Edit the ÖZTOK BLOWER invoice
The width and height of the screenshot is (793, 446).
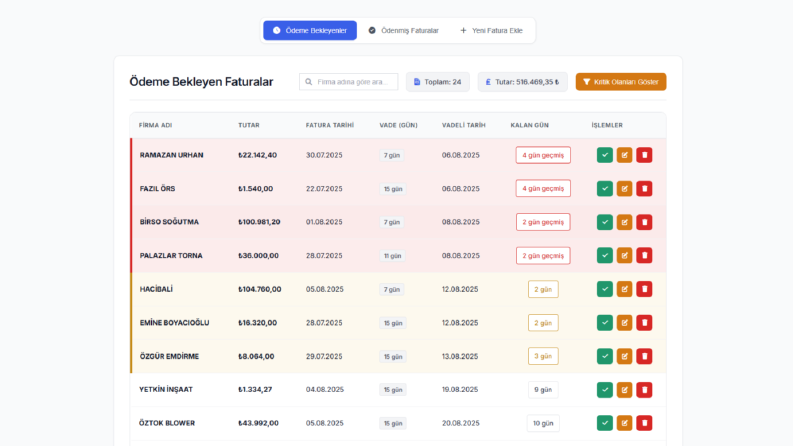[625, 423]
